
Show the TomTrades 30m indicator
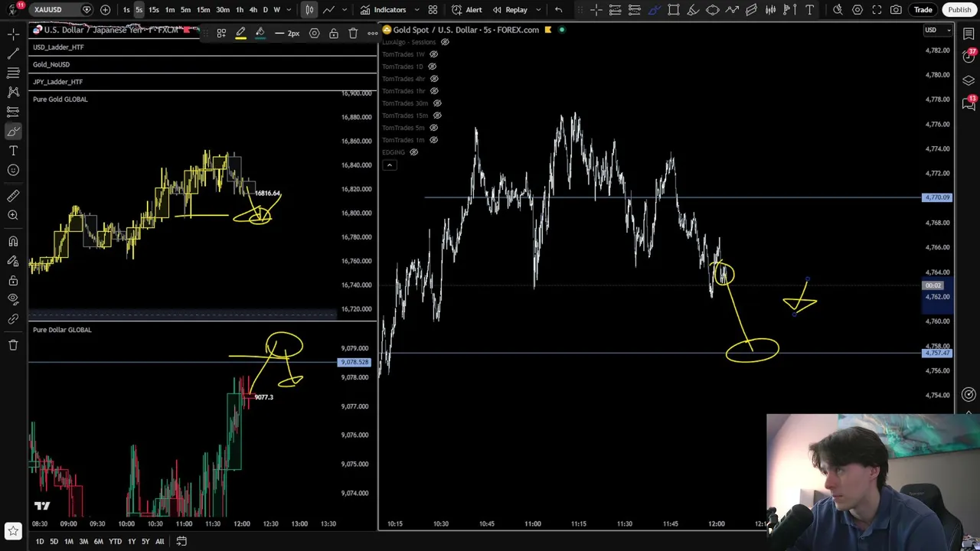tap(437, 103)
